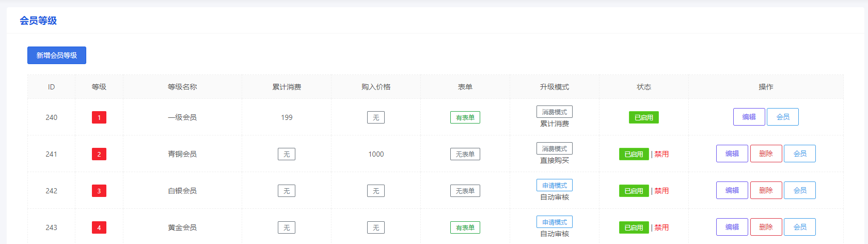Screen dimensions: 868x244
Task: Edit the 一级会员 level row
Action: coord(749,117)
